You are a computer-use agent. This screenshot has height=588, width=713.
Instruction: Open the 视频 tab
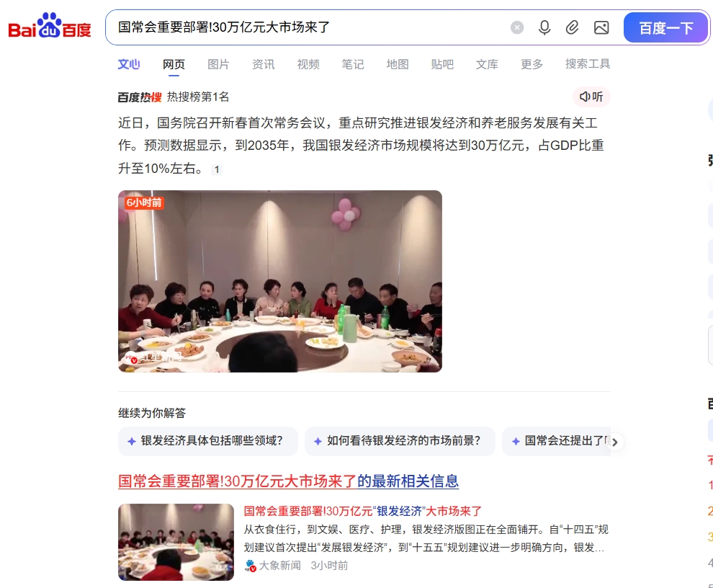(308, 64)
